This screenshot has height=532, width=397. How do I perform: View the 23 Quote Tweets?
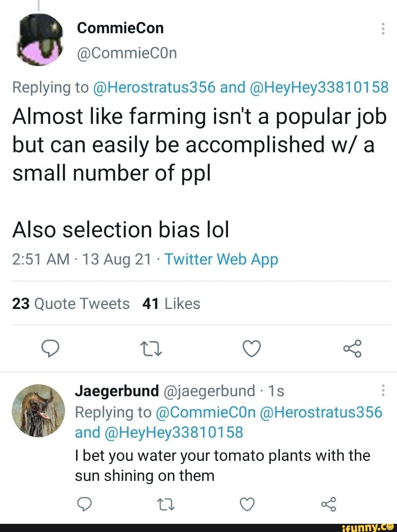pos(71,304)
